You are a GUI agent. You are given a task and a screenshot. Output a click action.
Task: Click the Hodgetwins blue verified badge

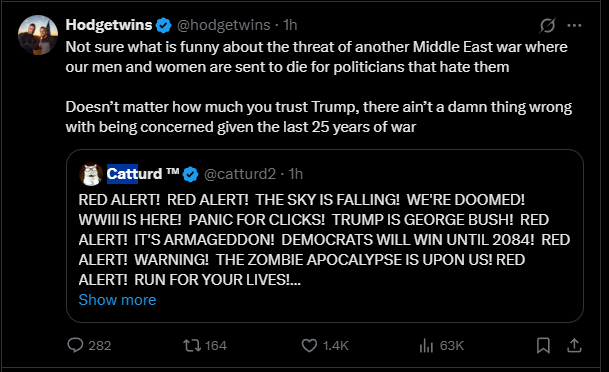(x=164, y=26)
